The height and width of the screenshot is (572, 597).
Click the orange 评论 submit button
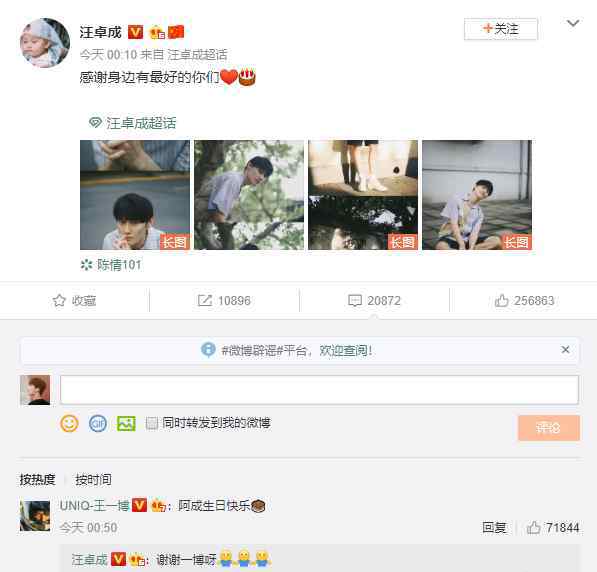(549, 428)
